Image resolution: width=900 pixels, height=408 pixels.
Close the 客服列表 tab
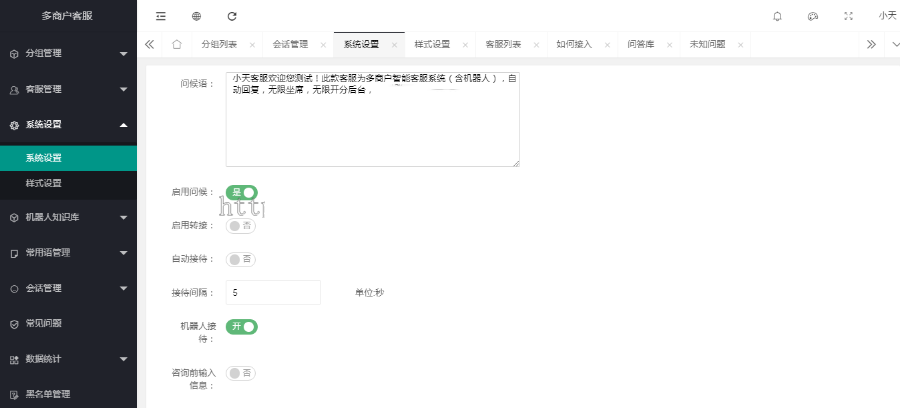click(537, 45)
